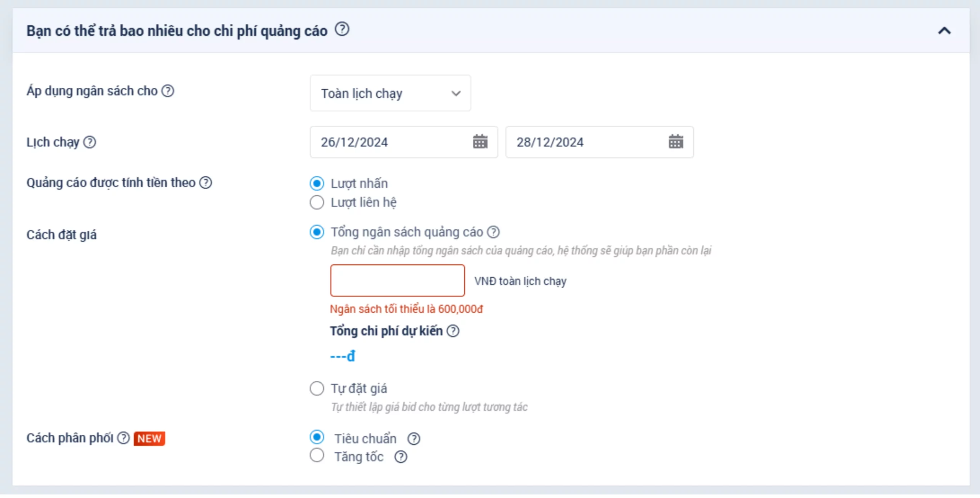
Task: Select Tổng ngân sách quảng cáo radio button
Action: (x=317, y=232)
